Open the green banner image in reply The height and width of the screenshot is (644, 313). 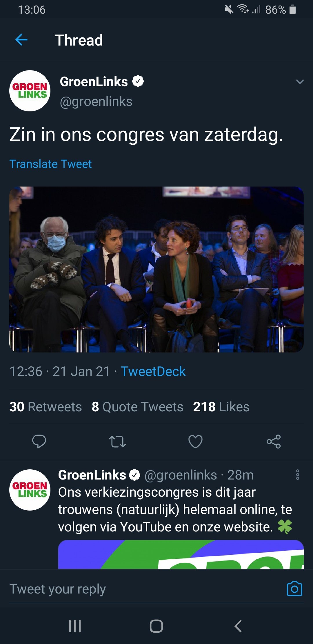[x=181, y=554]
